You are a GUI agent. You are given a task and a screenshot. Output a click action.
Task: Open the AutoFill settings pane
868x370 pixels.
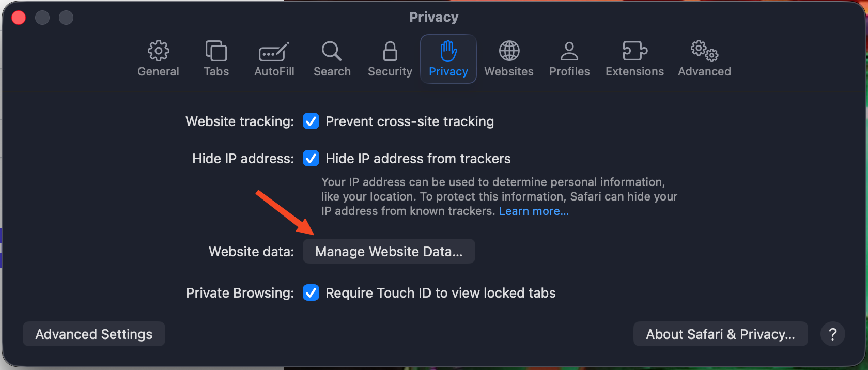274,52
